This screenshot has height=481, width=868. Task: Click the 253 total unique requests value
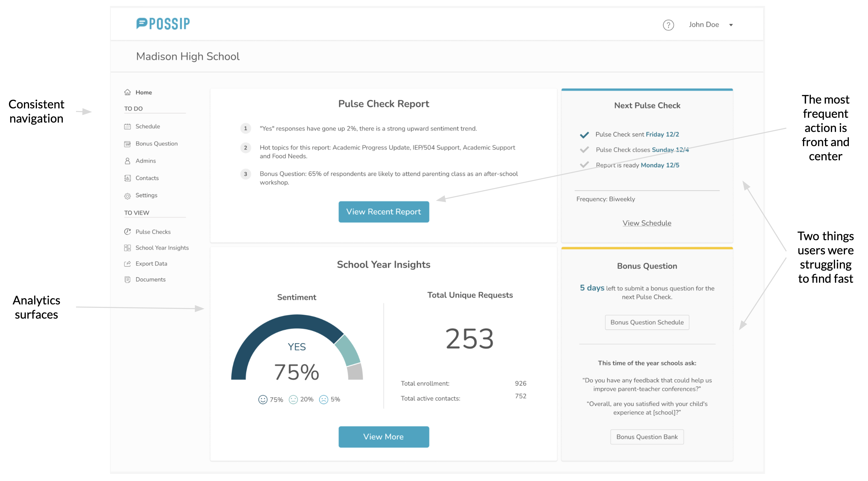click(470, 339)
